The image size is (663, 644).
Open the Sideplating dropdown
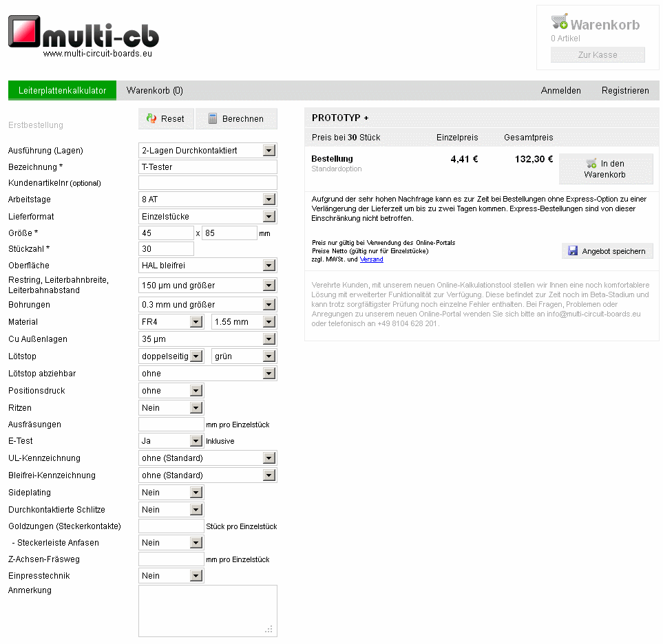point(171,493)
